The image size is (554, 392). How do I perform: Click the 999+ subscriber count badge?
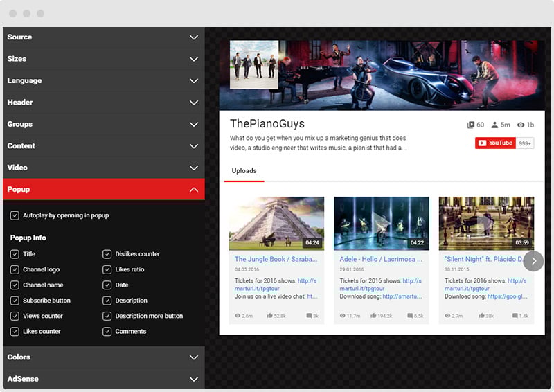(x=525, y=143)
